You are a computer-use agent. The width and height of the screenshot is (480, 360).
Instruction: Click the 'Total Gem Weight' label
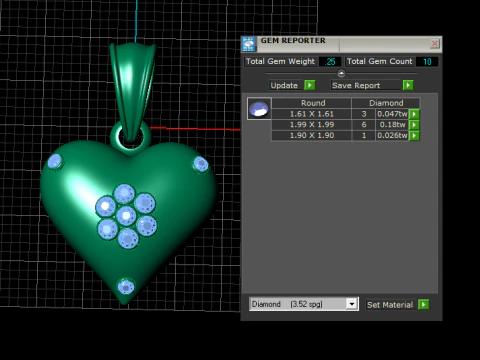[x=280, y=61]
